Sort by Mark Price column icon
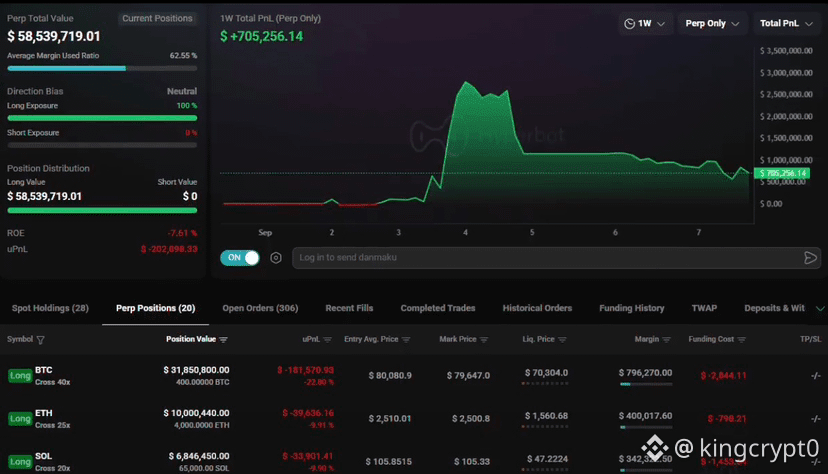Viewport: 828px width, 474px height. coord(484,339)
